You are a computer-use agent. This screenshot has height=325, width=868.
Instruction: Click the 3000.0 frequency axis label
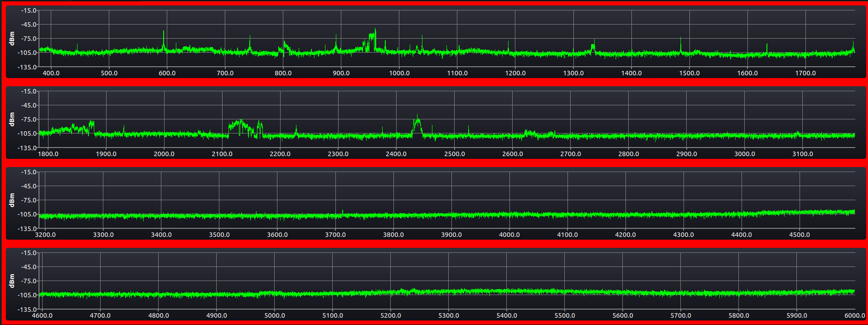pos(745,154)
